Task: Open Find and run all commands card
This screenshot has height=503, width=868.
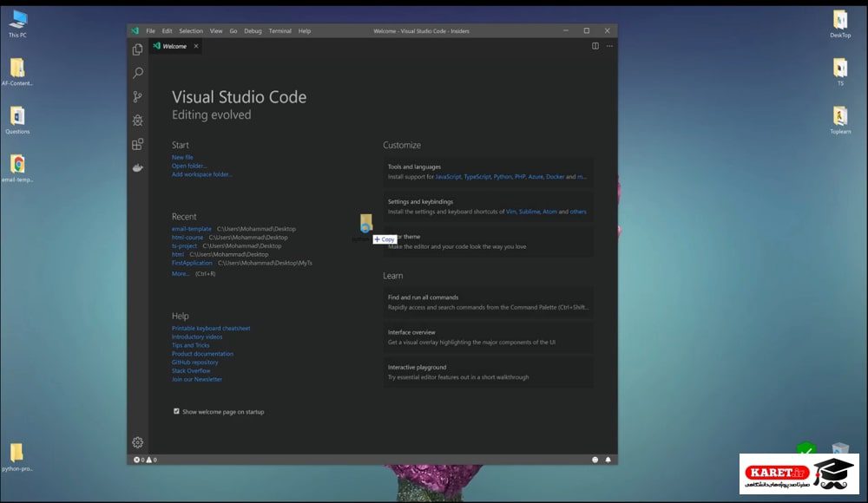Action: pyautogui.click(x=488, y=302)
